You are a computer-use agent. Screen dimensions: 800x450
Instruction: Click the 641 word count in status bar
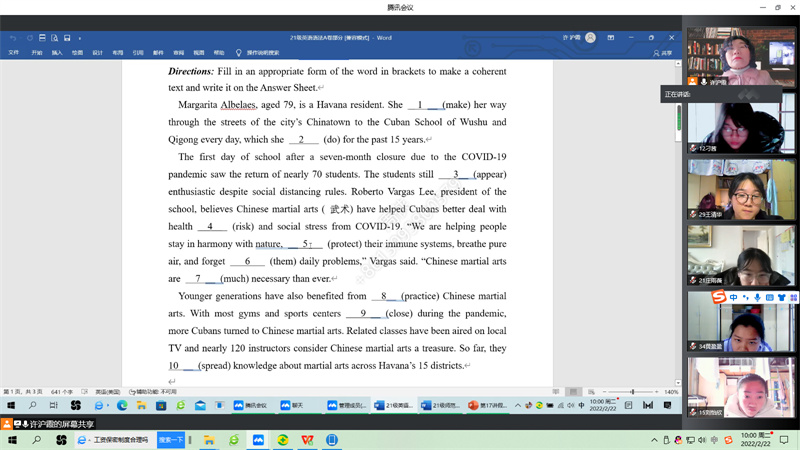[x=62, y=392]
